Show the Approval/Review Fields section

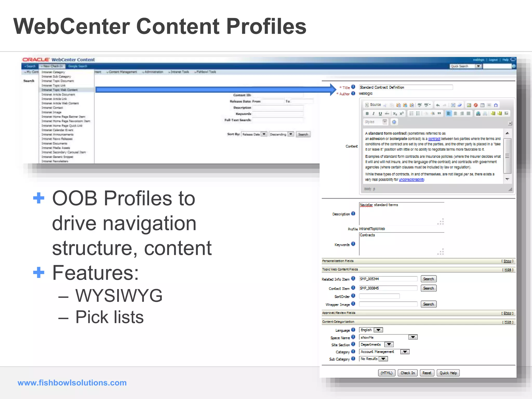(x=507, y=313)
